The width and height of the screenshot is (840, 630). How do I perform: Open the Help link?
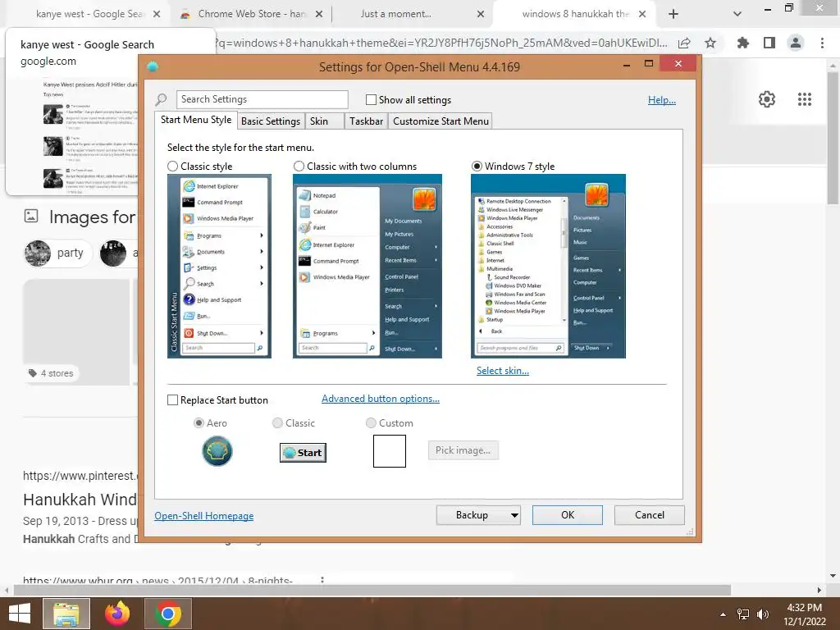pos(662,100)
